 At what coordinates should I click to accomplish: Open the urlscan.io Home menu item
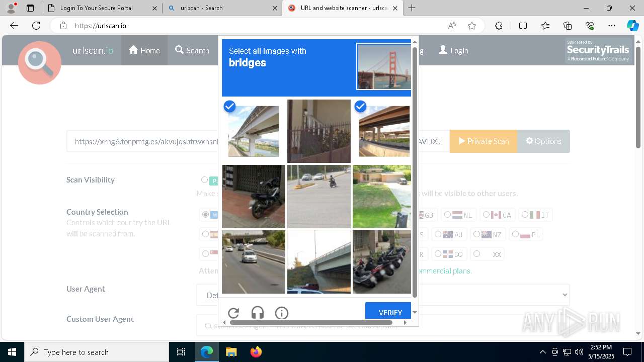tap(144, 50)
